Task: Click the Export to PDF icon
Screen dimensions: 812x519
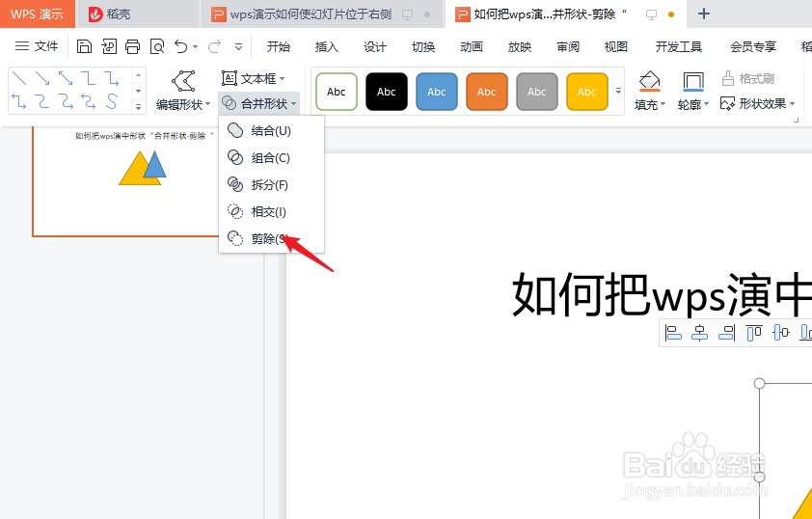Action: tap(109, 46)
